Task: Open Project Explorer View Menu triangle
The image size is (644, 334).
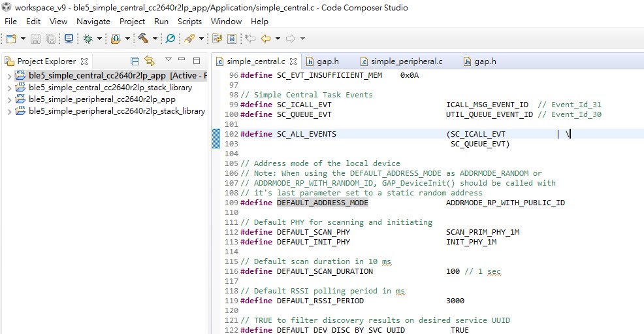Action: click(x=169, y=59)
